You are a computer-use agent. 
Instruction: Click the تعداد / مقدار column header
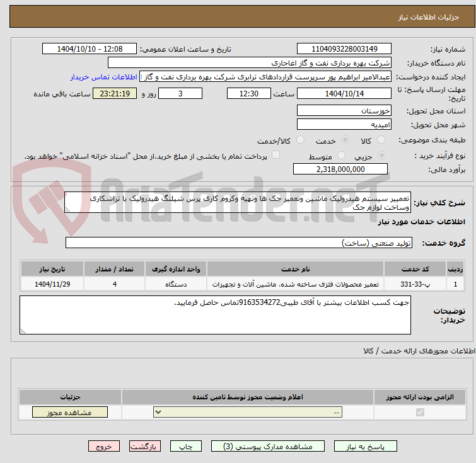pos(115,269)
